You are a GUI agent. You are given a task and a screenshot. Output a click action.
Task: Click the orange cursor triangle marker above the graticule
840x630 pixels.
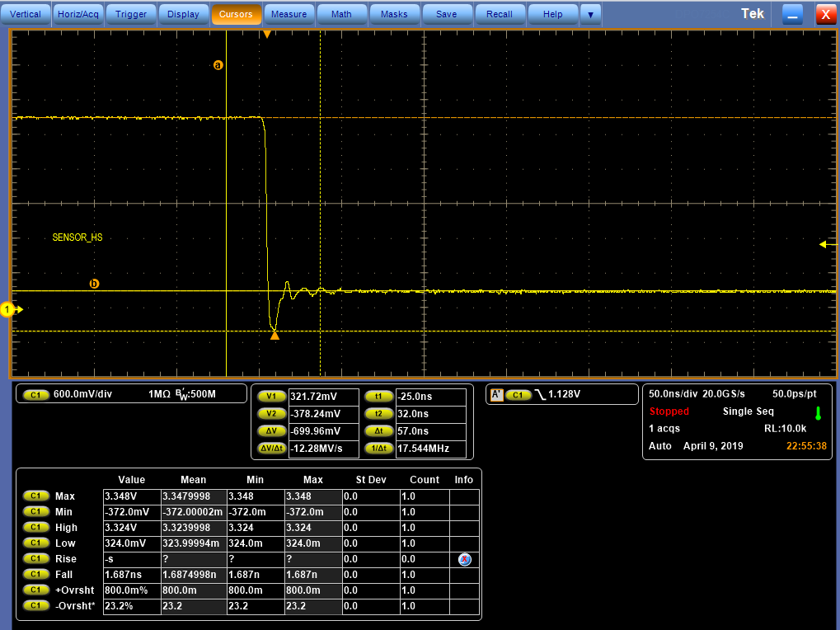[x=268, y=33]
